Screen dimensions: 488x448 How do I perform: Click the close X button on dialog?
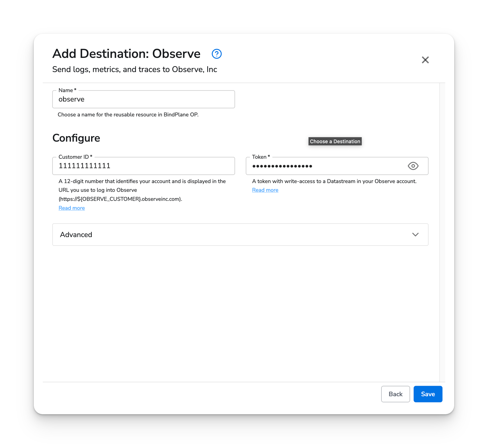[x=425, y=60]
